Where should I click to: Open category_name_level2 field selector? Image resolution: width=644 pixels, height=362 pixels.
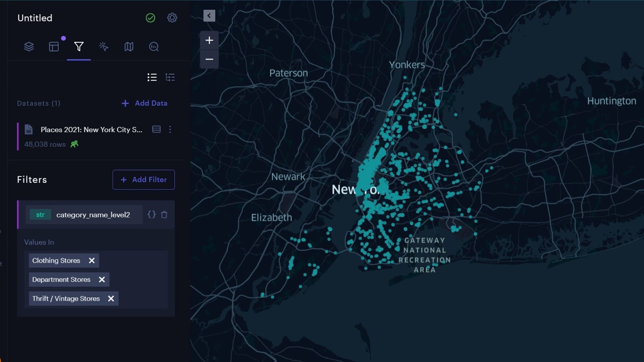click(x=84, y=215)
